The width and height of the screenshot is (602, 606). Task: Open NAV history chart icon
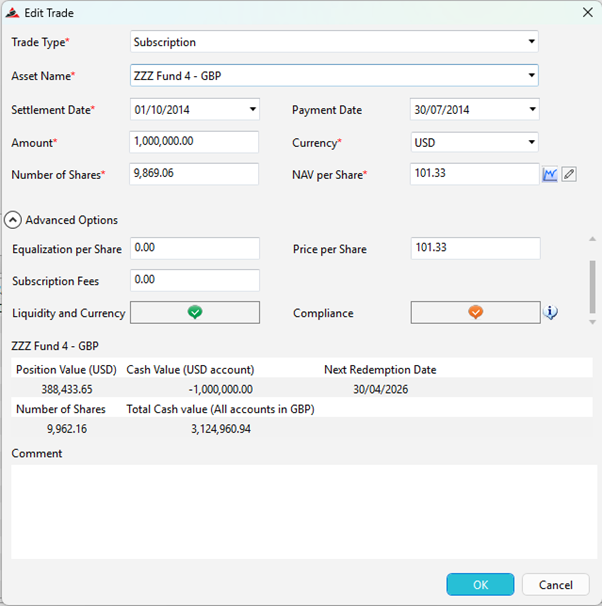[549, 174]
